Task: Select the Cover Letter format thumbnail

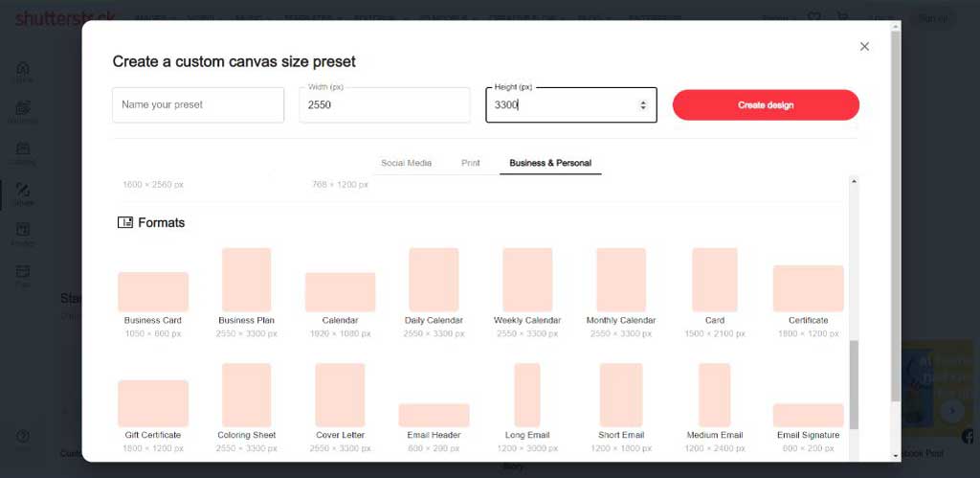Action: click(x=340, y=395)
